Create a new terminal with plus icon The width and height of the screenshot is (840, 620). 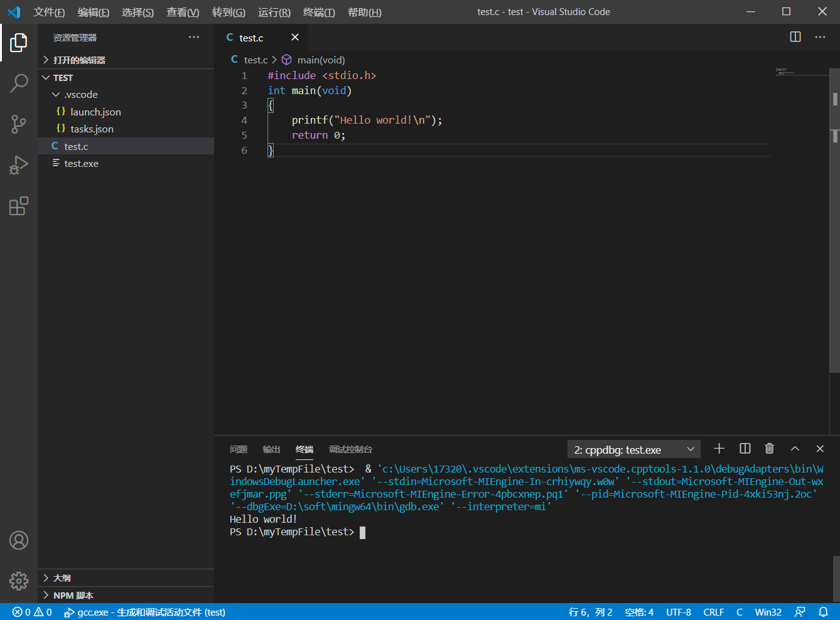coord(719,449)
